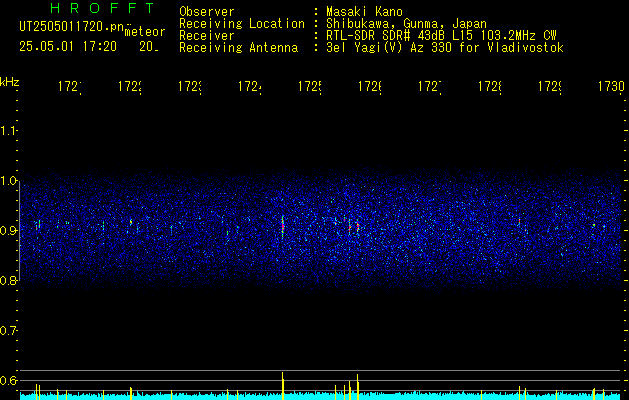This screenshot has width=629, height=400.
Task: Select the Shibukawa, Gunma, Japan text
Action: pyautogui.click(x=406, y=24)
